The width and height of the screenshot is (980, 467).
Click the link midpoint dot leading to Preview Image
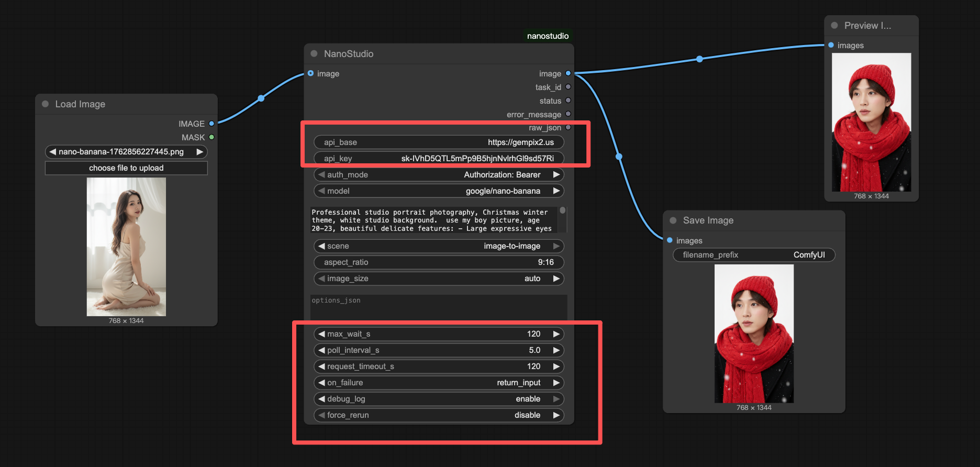[699, 59]
